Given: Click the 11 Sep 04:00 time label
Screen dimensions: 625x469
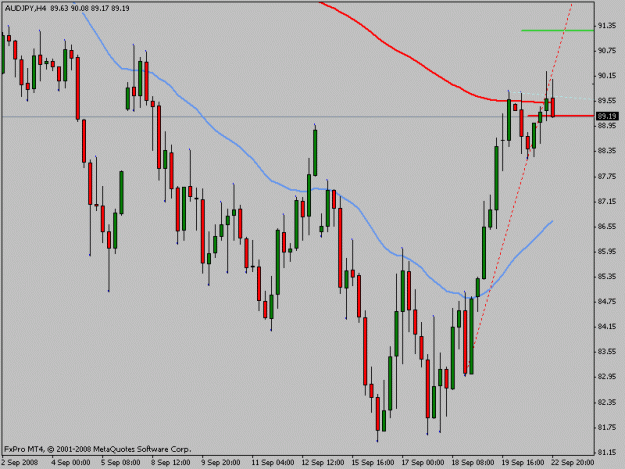Looking at the screenshot, I should tap(273, 463).
